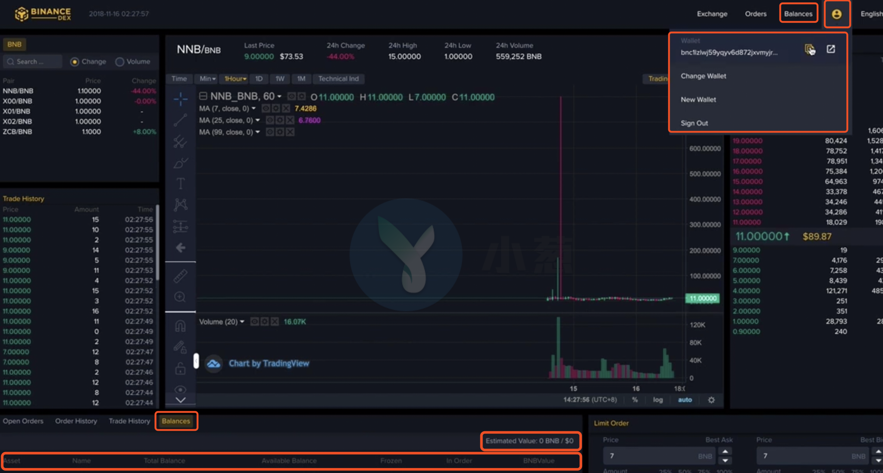Toggle auto scale on chart
Screen dimensions: 883x473
685,400
